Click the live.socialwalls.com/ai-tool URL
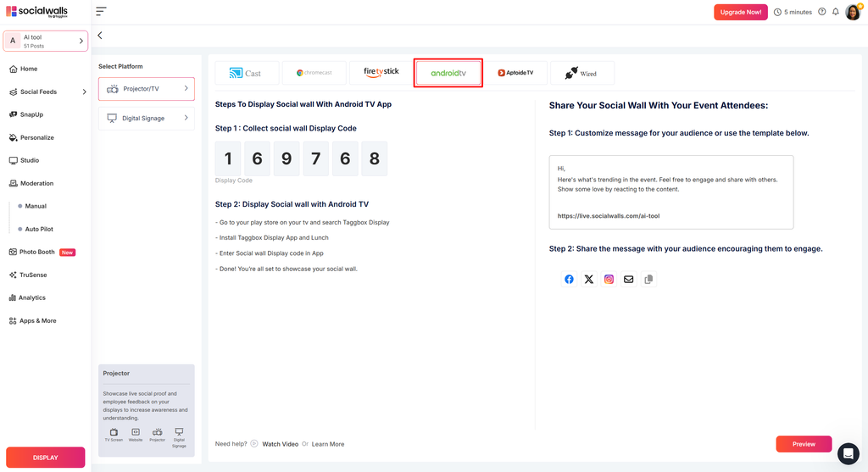The height and width of the screenshot is (472, 868). click(609, 216)
